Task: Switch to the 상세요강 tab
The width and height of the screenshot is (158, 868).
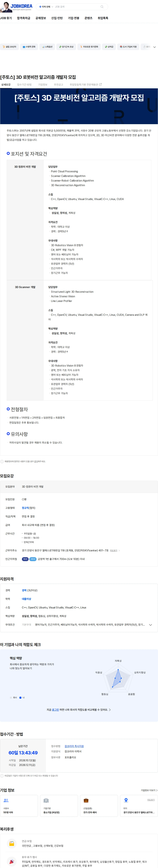Action: (6, 85)
